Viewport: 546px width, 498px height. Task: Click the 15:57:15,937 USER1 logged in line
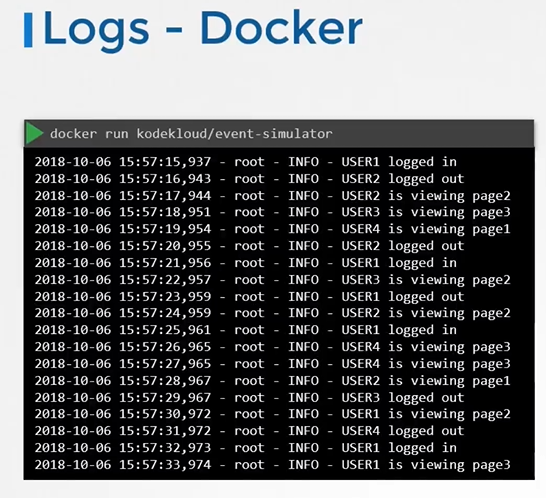click(x=245, y=162)
